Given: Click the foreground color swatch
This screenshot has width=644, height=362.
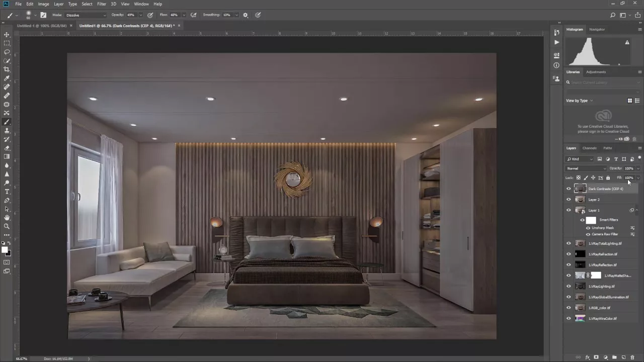Looking at the screenshot, I should click(5, 250).
